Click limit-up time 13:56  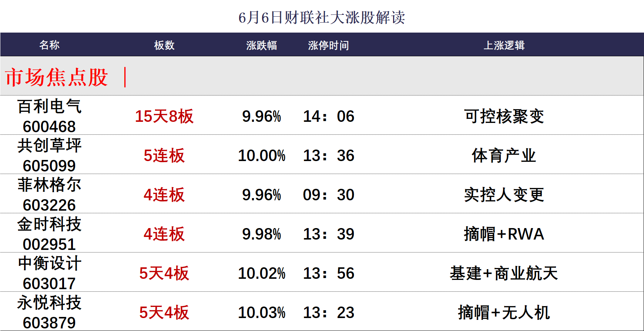[x=329, y=273]
